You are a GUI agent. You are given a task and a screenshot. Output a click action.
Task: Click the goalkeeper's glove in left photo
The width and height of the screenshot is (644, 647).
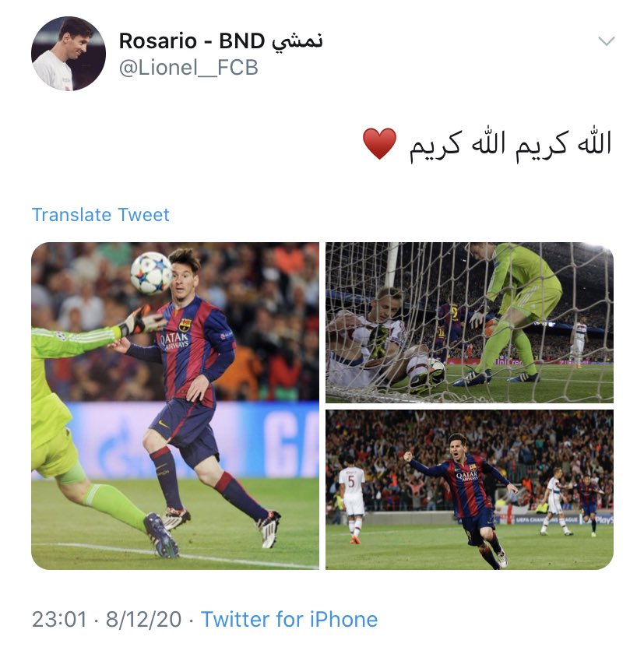(140, 321)
